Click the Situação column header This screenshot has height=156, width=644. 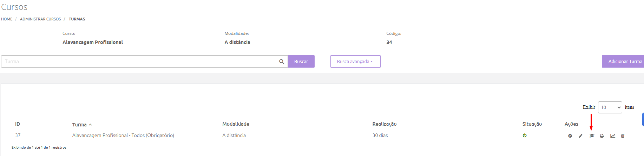(x=532, y=124)
